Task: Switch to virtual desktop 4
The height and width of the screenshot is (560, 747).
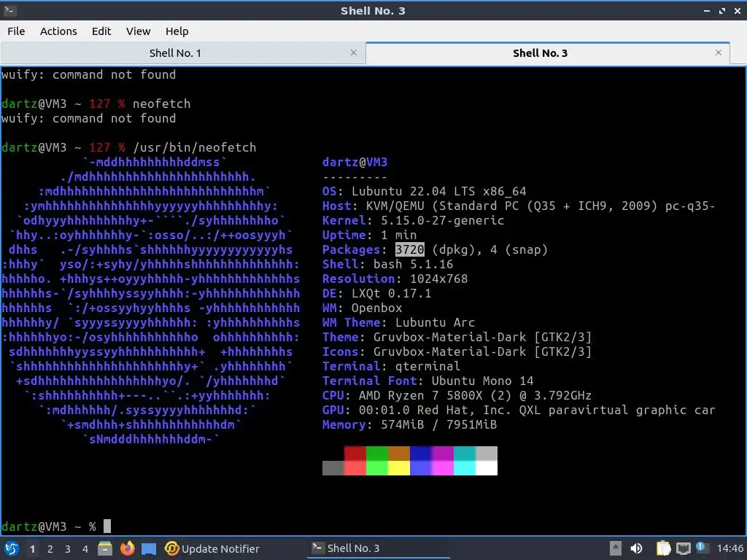Action: pos(85,549)
